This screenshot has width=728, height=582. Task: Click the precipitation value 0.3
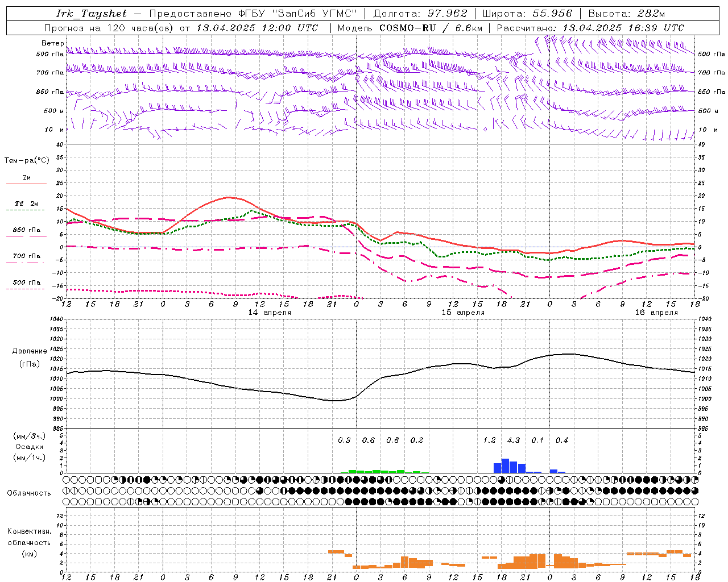pos(344,440)
